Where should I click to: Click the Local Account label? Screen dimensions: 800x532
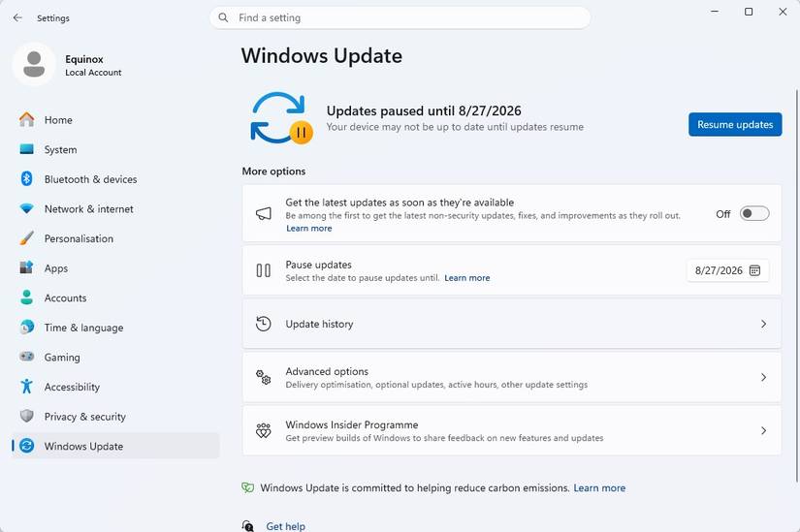tap(93, 73)
